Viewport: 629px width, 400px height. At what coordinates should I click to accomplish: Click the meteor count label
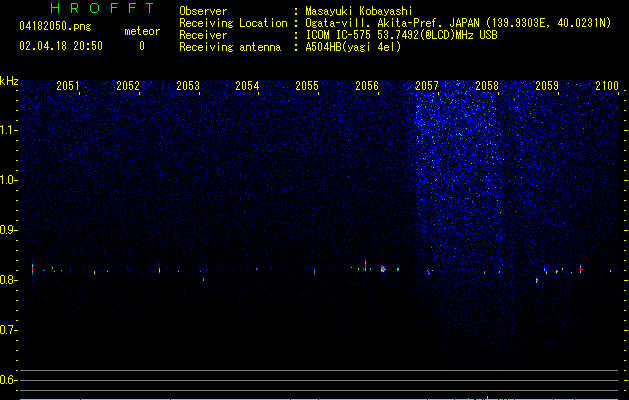(x=142, y=31)
